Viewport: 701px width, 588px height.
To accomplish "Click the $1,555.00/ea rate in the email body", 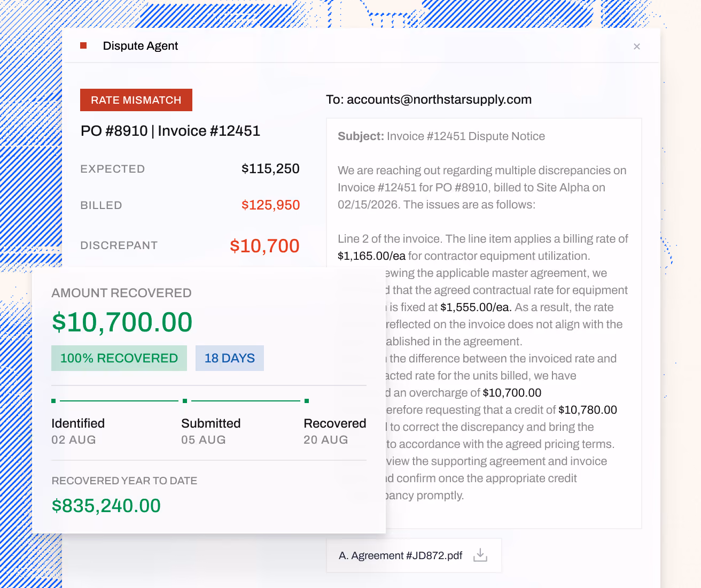I will [x=476, y=307].
